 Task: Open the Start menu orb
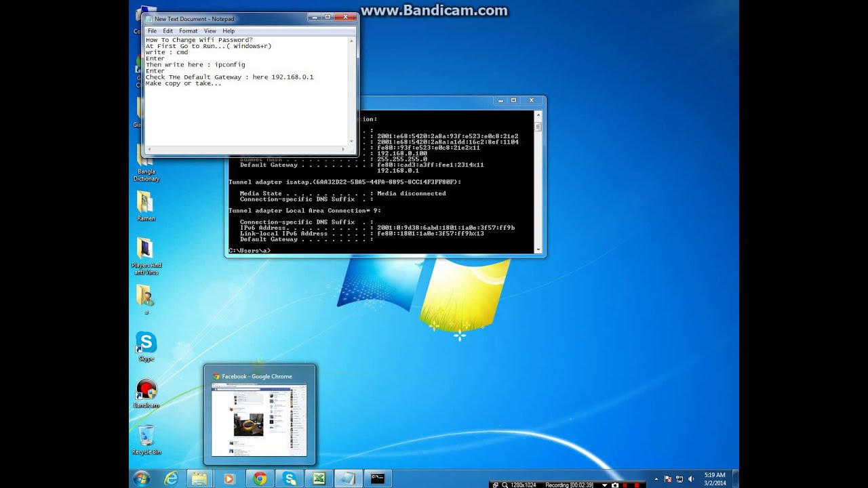click(x=142, y=479)
